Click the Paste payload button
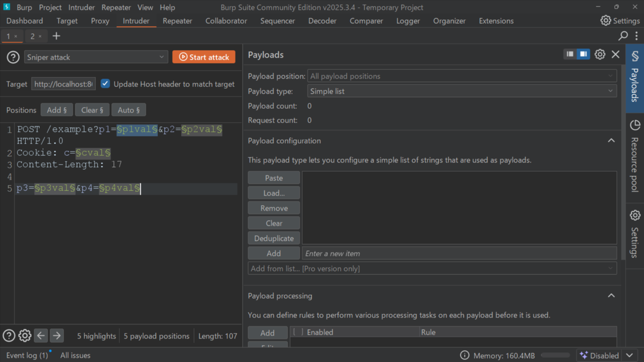The height and width of the screenshot is (362, 644). 274,178
